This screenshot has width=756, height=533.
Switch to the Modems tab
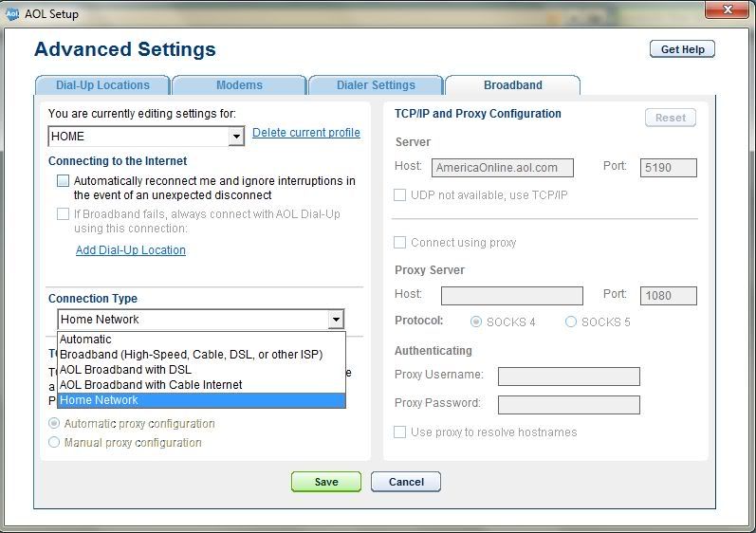239,85
